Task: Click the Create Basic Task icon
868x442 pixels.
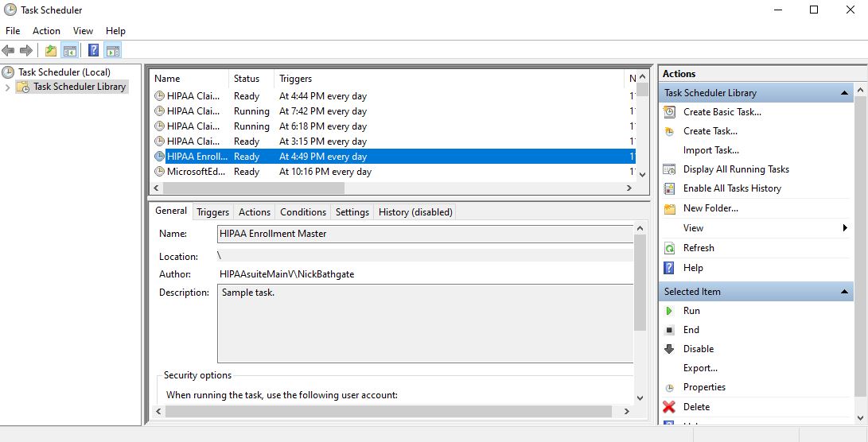Action: (669, 112)
